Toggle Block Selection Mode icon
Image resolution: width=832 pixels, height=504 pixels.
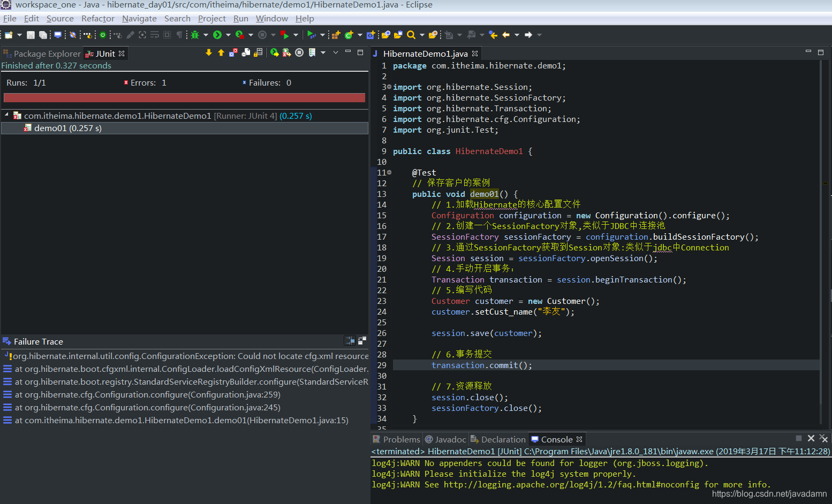click(x=167, y=35)
